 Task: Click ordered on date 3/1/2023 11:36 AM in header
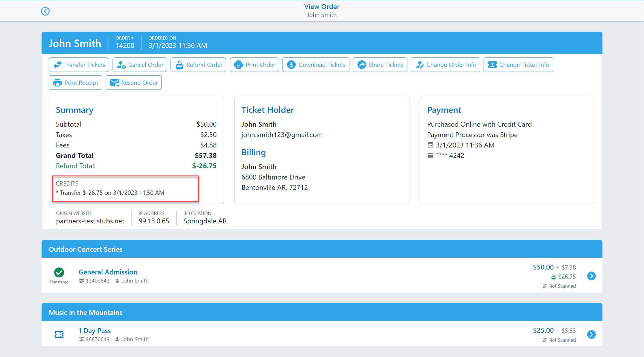point(178,45)
